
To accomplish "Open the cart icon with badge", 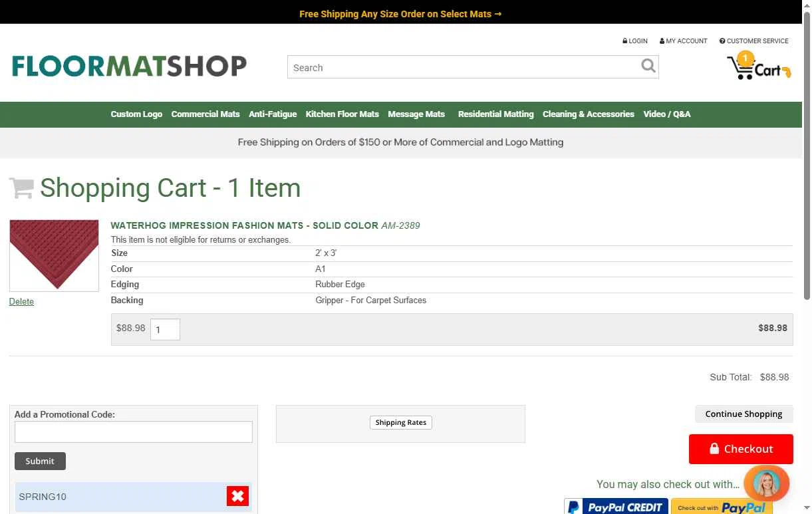I will [x=759, y=66].
